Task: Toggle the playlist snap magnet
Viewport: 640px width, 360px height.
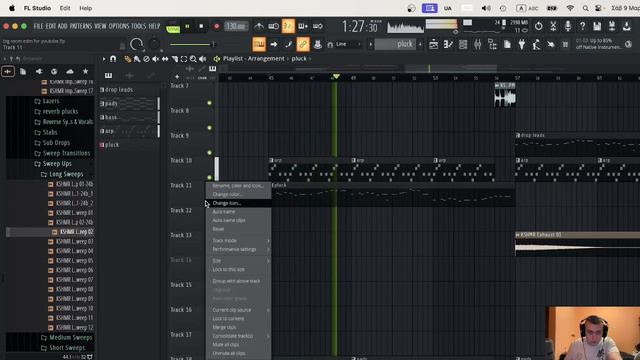Action: [113, 59]
